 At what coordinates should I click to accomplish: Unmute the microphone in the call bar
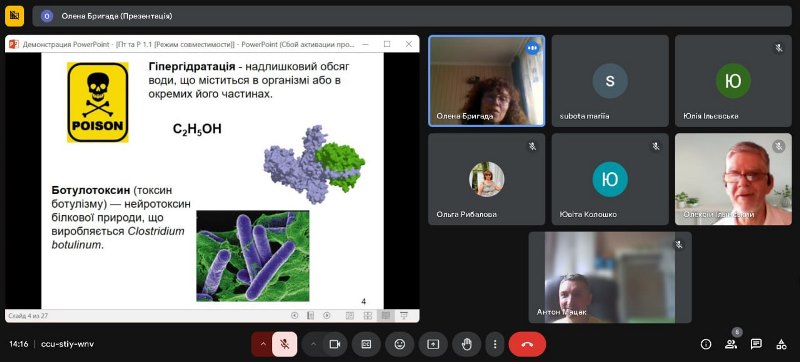coord(285,345)
